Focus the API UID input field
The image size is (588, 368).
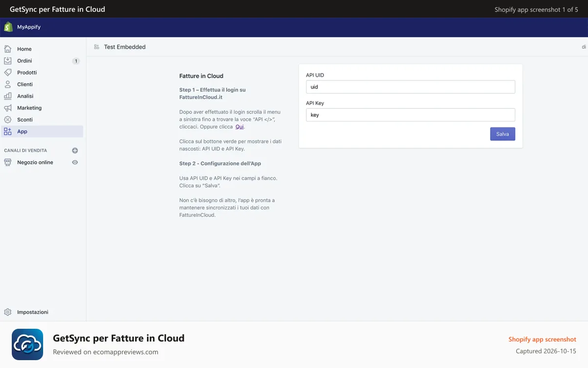pos(411,87)
